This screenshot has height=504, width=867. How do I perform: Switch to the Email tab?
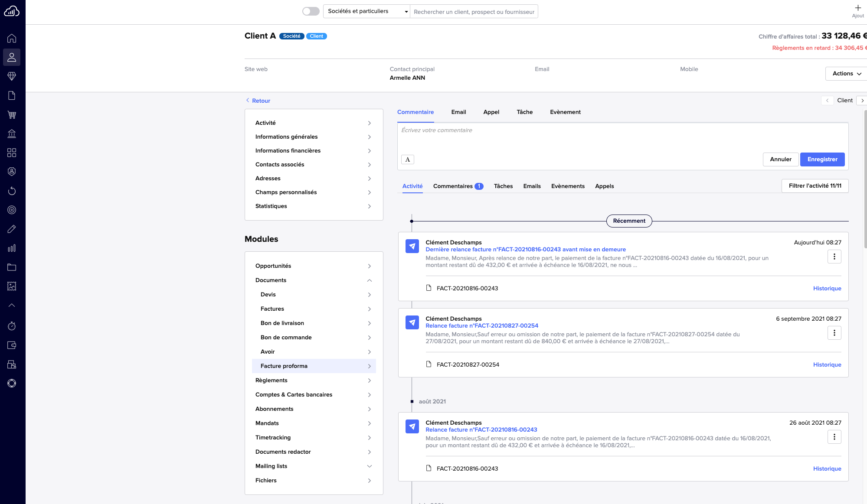click(x=458, y=112)
